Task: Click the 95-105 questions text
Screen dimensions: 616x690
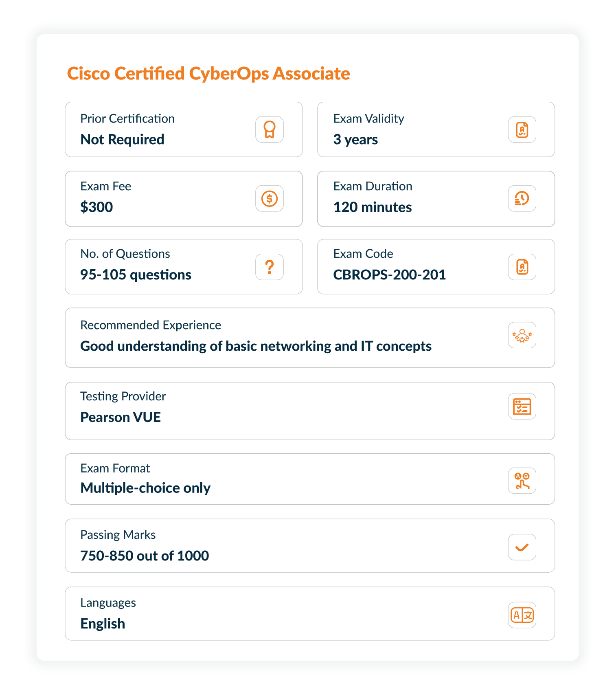Action: pyautogui.click(x=136, y=275)
